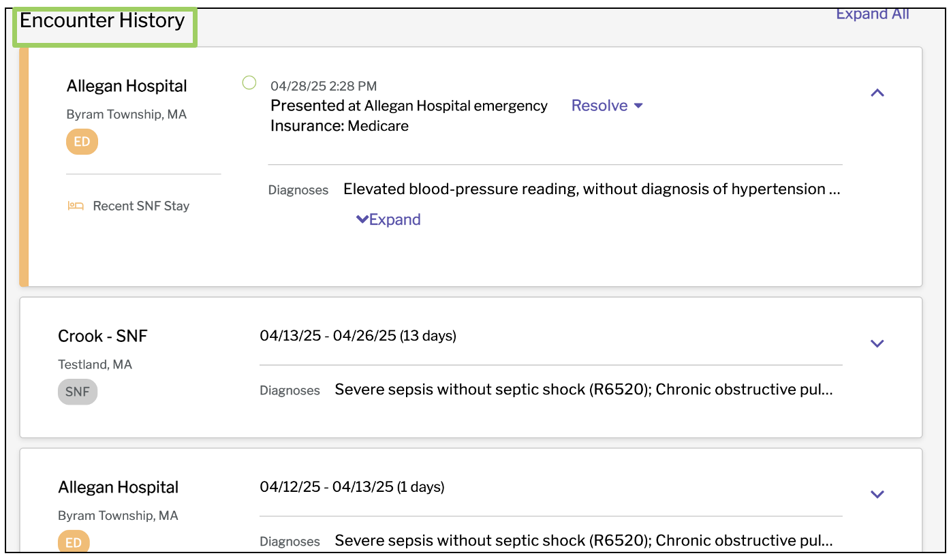Expand the diagnoses list in first encounter
This screenshot has width=951, height=560.
(x=388, y=219)
